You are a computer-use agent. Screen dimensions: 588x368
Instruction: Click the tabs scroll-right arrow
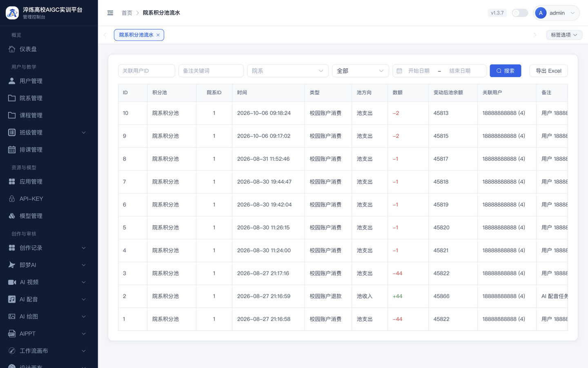pyautogui.click(x=535, y=35)
